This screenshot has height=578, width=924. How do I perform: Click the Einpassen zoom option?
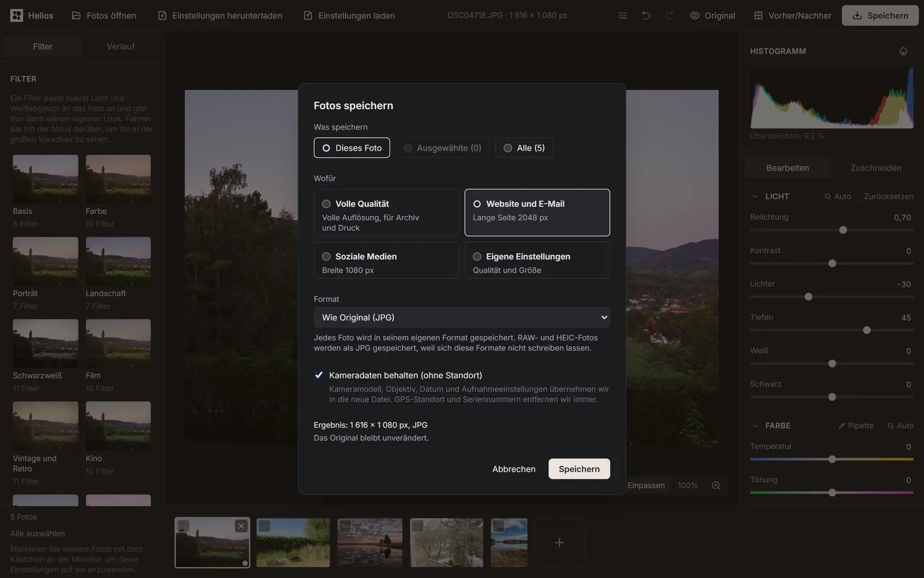click(646, 486)
